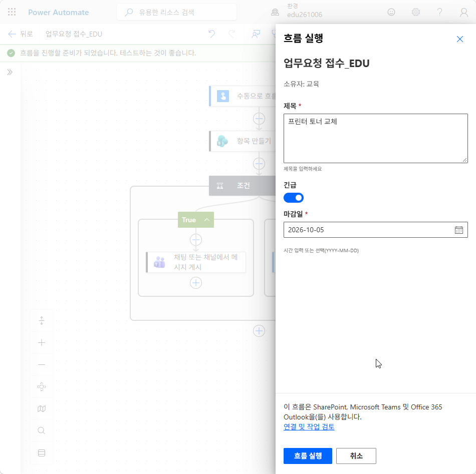Screen dimensions: 476x474
Task: Click the undo arrow icon
Action: (211, 34)
